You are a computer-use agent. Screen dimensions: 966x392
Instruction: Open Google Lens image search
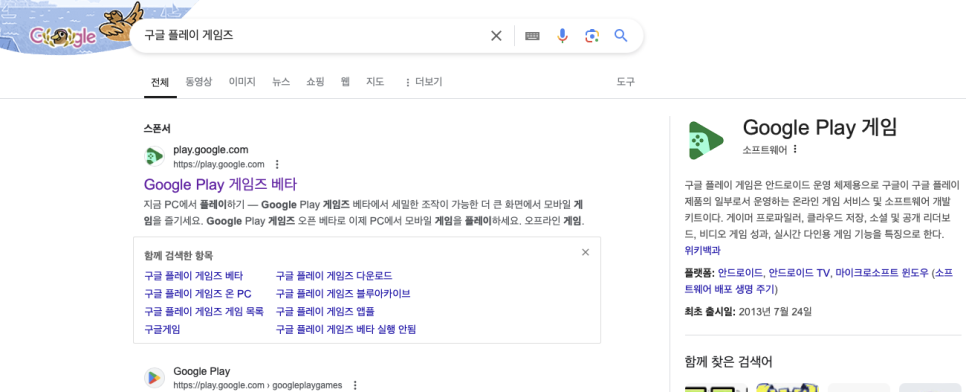pos(591,36)
